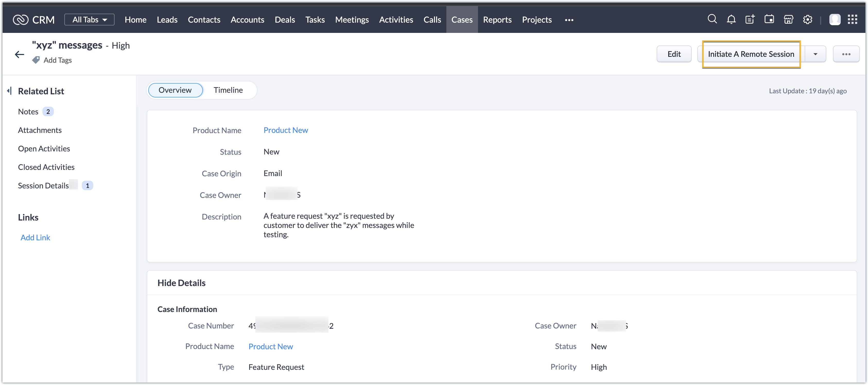Collapse the Related List sidebar panel
This screenshot has width=868, height=385.
pos(10,91)
